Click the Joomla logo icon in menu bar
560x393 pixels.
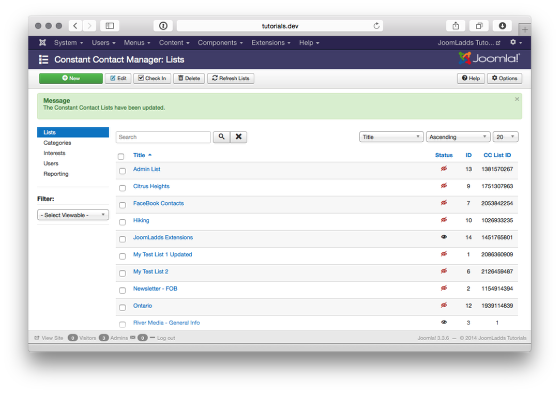point(42,43)
